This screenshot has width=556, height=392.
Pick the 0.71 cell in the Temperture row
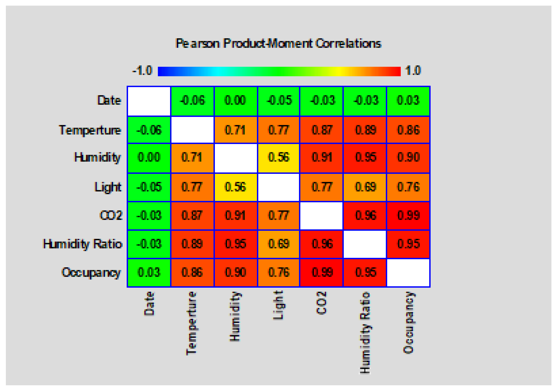235,130
